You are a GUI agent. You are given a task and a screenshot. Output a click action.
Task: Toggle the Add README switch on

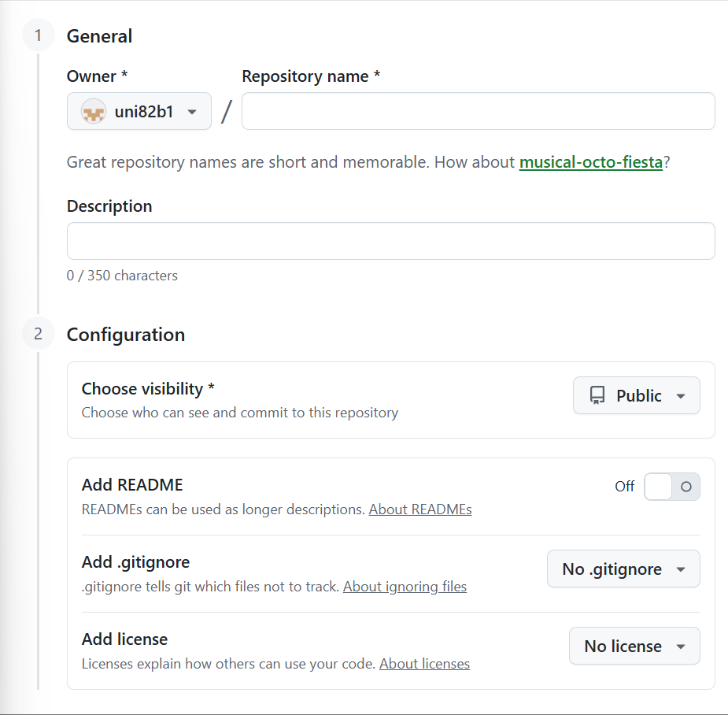coord(671,487)
